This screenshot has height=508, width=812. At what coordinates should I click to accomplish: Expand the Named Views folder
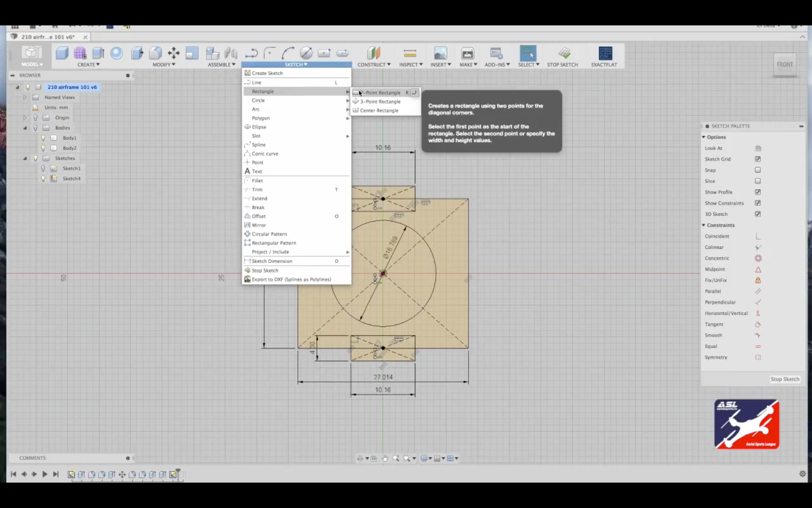24,97
